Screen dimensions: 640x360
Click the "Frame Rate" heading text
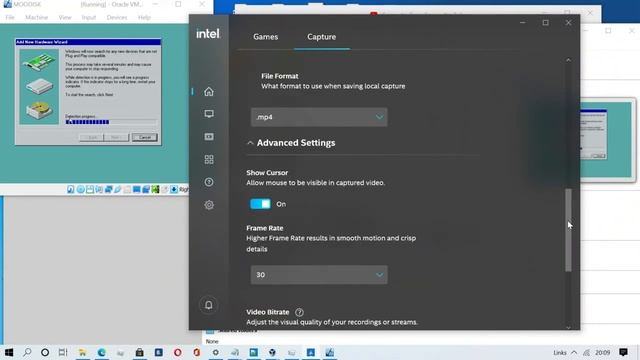tap(264, 228)
